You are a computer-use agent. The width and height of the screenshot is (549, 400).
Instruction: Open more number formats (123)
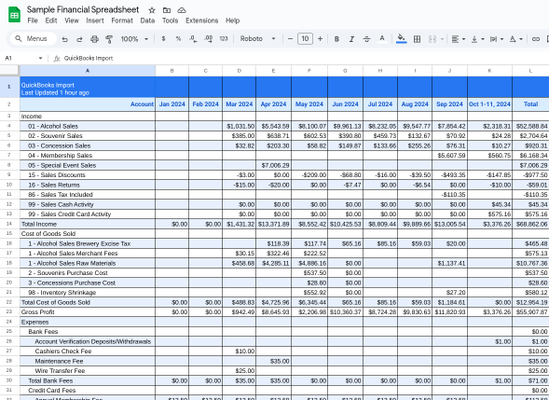pos(224,39)
